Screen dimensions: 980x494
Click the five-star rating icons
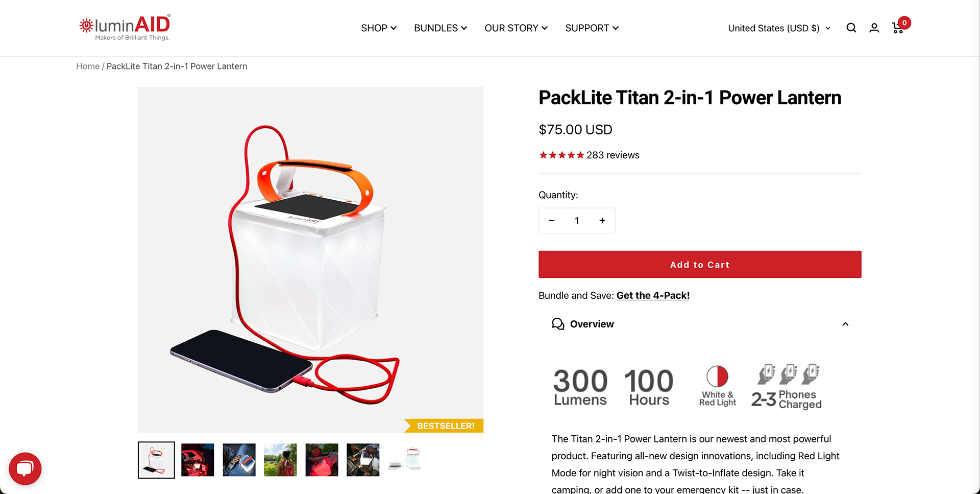click(x=561, y=155)
